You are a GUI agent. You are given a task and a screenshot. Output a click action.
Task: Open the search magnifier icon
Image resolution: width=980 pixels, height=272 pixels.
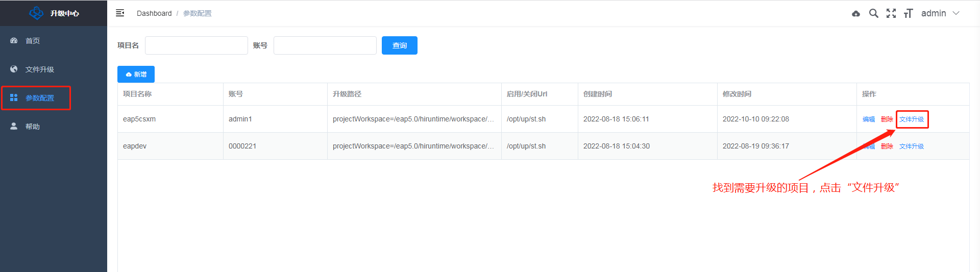tap(873, 13)
